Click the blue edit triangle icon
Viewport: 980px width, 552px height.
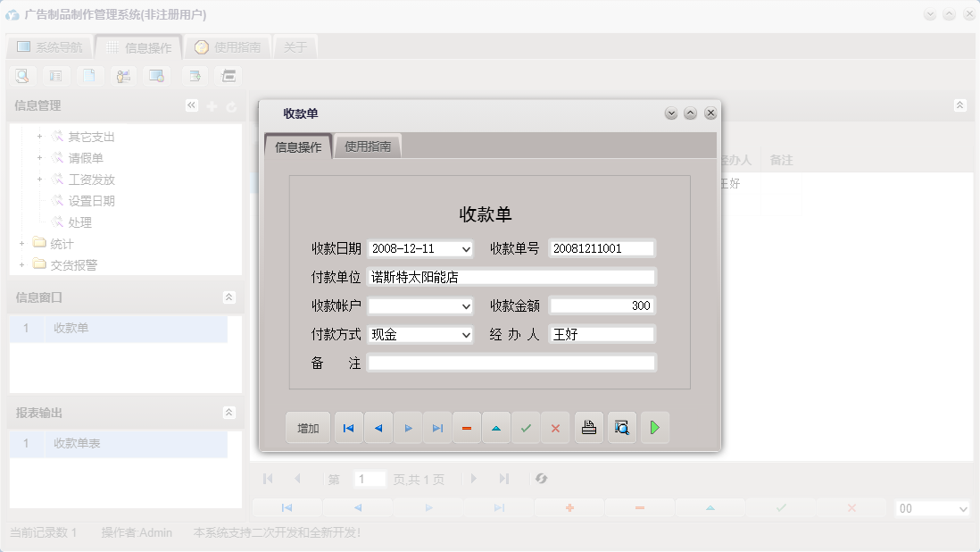[x=496, y=427]
